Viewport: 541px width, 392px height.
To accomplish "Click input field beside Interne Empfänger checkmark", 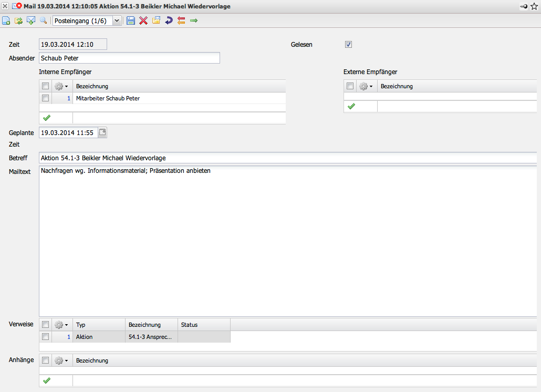I will pos(179,118).
